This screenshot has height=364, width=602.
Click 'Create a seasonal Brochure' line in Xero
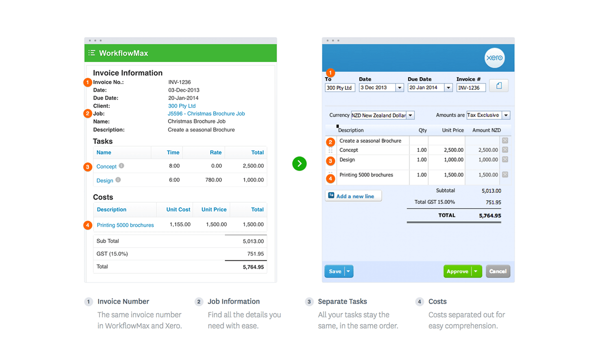(373, 141)
